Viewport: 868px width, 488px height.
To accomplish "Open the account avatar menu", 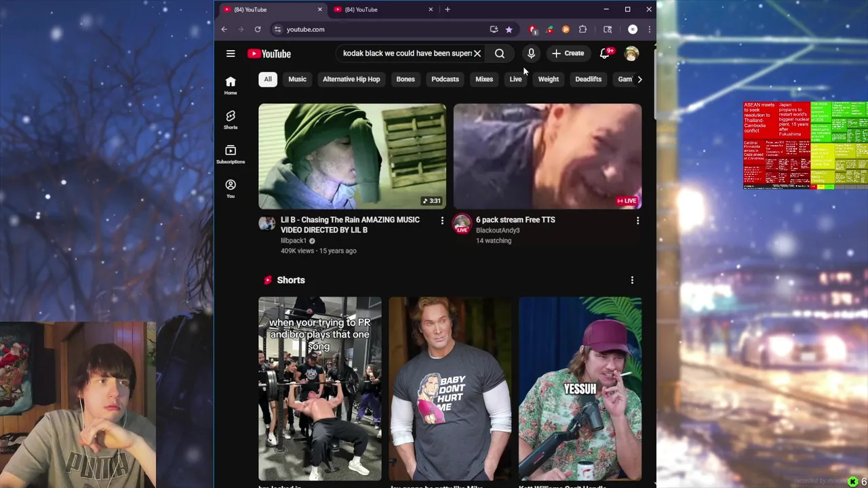I will pos(631,53).
